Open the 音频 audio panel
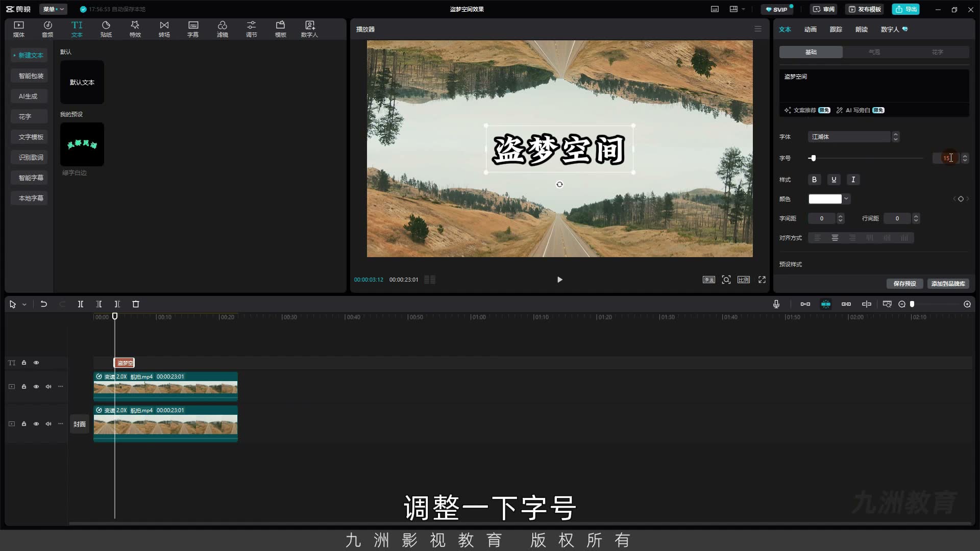980x551 pixels. pyautogui.click(x=47, y=29)
